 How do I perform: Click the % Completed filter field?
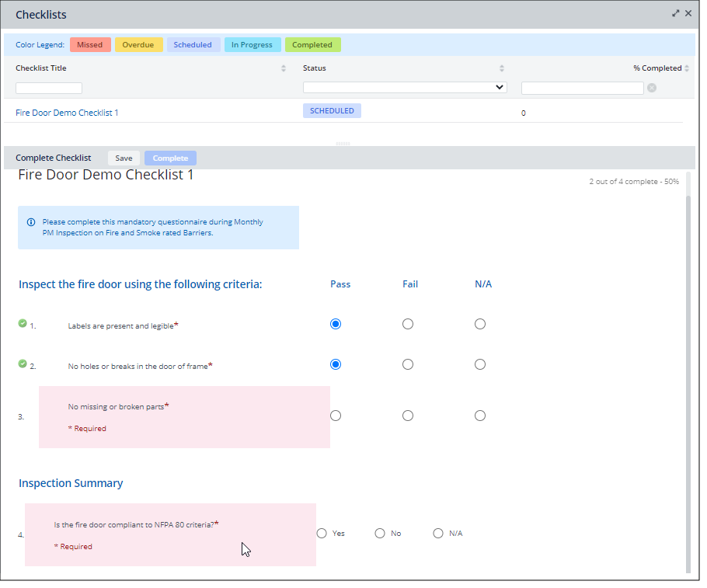pos(581,87)
